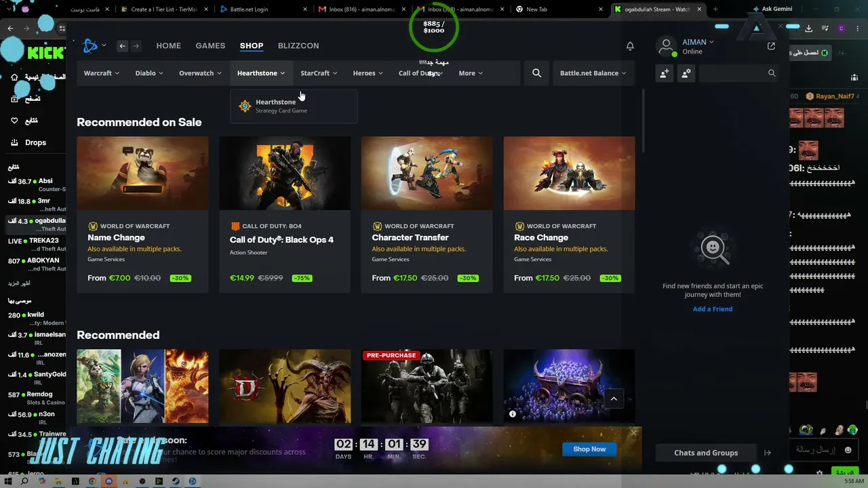
Task: Click the Hearthstone game icon in dropdown
Action: [245, 106]
